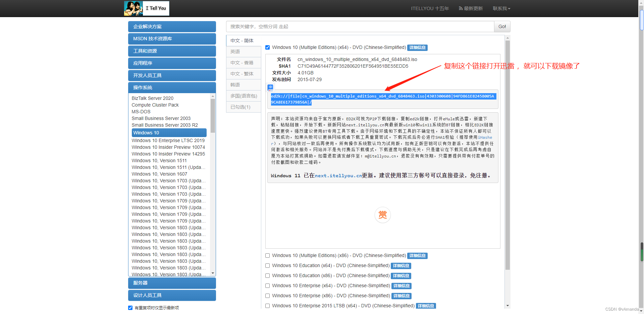Open 详细信息 for Enterprise x64
This screenshot has width=644, height=314.
[401, 286]
